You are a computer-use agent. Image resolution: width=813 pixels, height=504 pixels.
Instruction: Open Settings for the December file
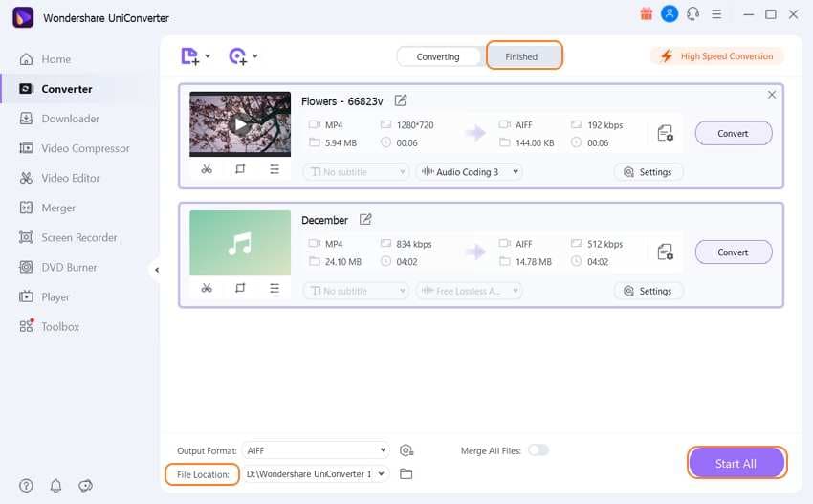648,291
